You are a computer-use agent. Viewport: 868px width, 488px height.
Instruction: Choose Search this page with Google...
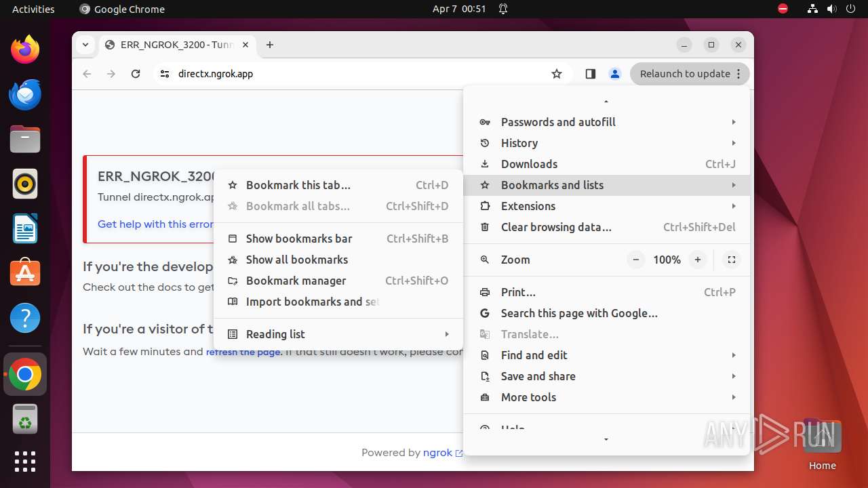click(607, 313)
